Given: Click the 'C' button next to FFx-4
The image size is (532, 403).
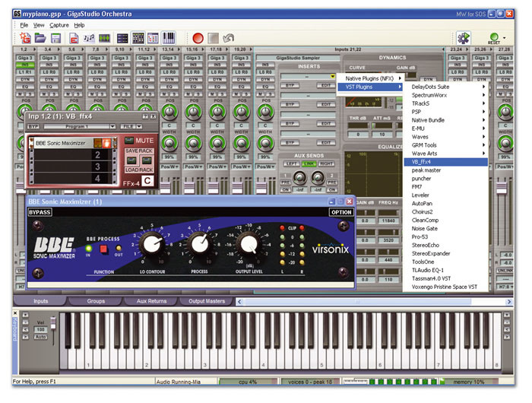Looking at the screenshot, I should click(x=147, y=181).
